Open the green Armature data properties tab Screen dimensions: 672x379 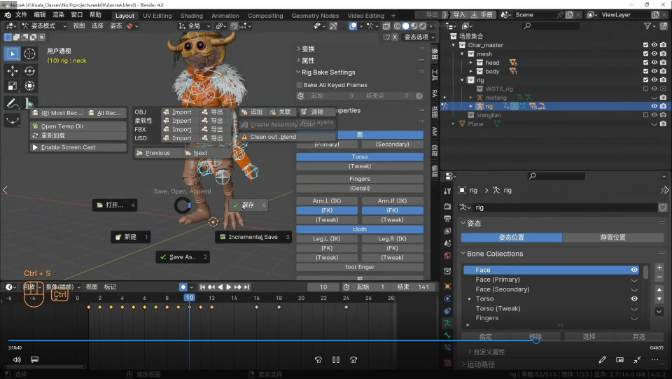(447, 323)
